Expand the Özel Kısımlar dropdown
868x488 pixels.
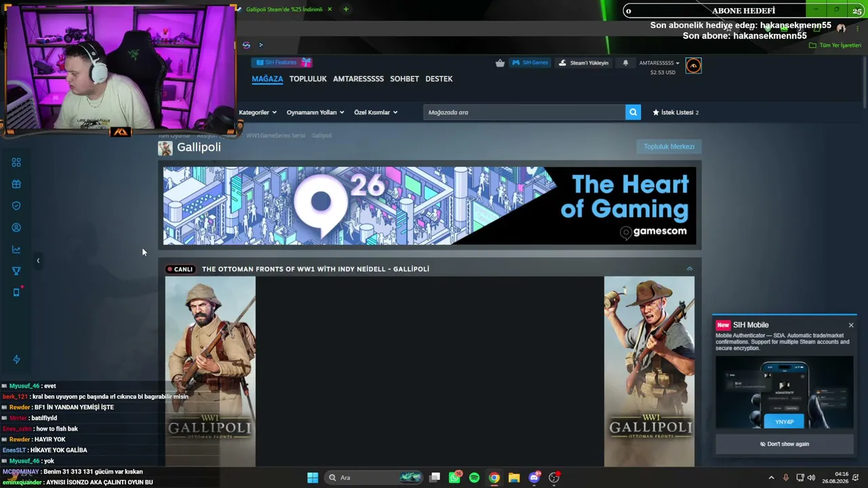(376, 113)
